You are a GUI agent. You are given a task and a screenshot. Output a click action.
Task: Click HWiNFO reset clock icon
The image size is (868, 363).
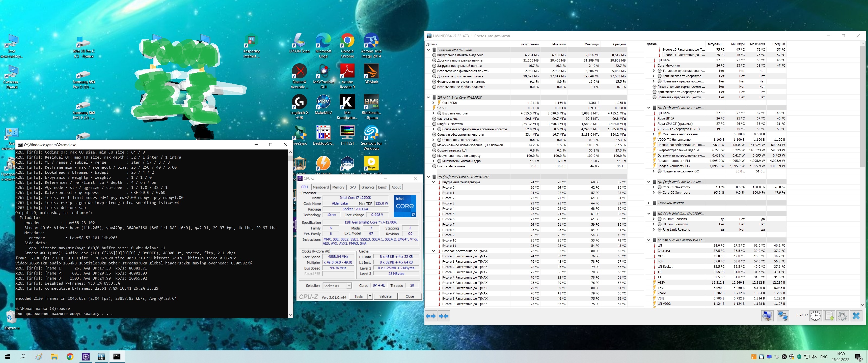coord(816,316)
